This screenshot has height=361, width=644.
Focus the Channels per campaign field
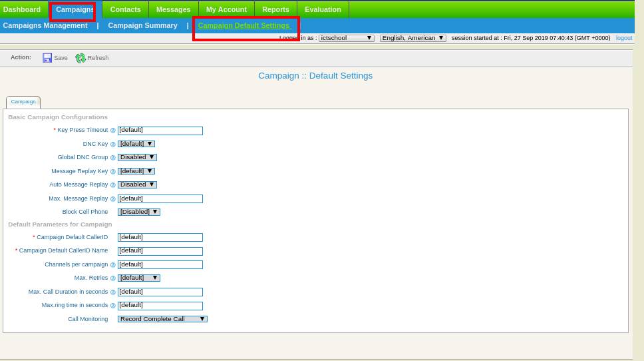coord(160,265)
